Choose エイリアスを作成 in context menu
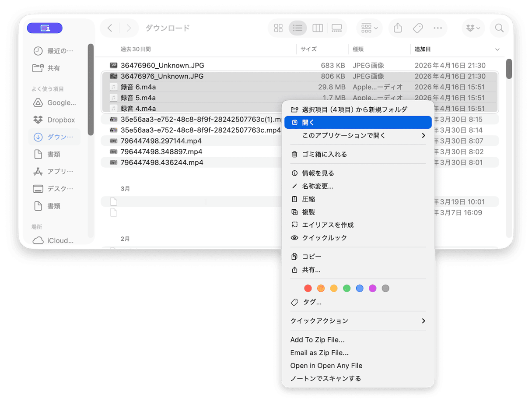The height and width of the screenshot is (402, 532). (x=358, y=225)
